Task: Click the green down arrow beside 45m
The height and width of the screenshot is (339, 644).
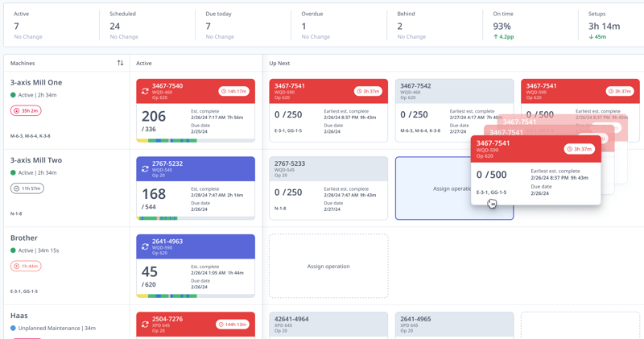Action: tap(591, 36)
